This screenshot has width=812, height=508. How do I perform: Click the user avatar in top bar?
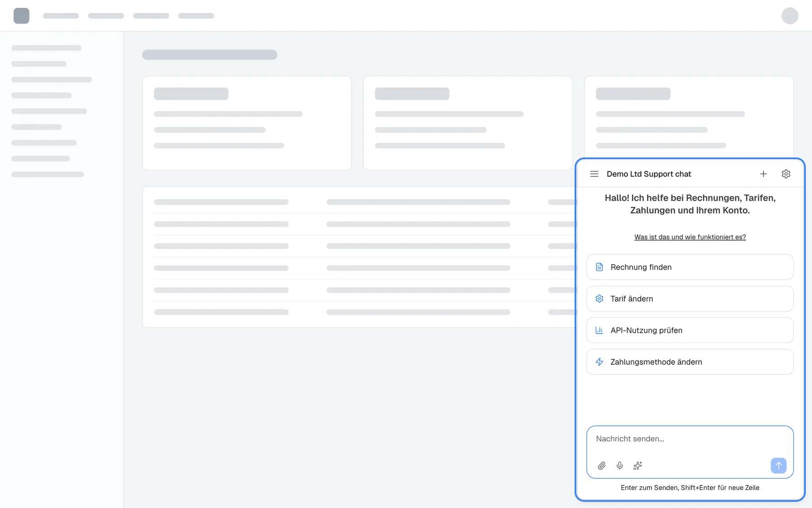coord(790,16)
